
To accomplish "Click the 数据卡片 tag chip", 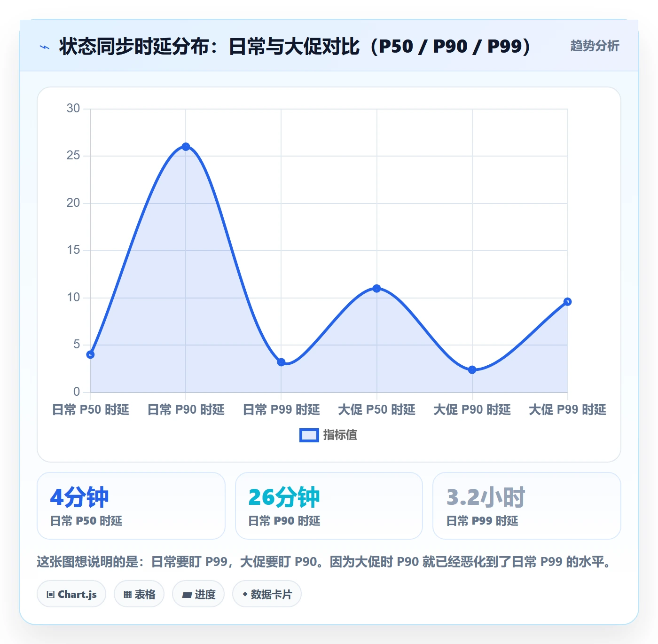I will click(x=267, y=594).
